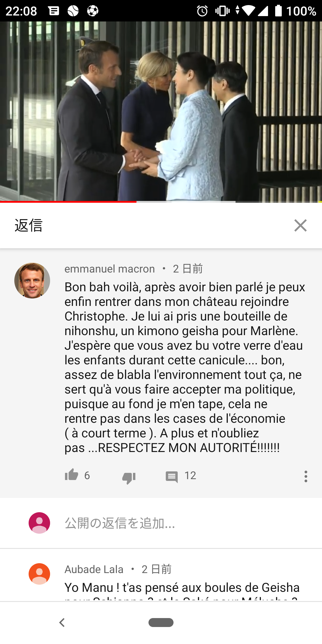This screenshot has height=644, width=322.
Task: Open Aubade Lala's channel name link
Action: click(x=94, y=569)
